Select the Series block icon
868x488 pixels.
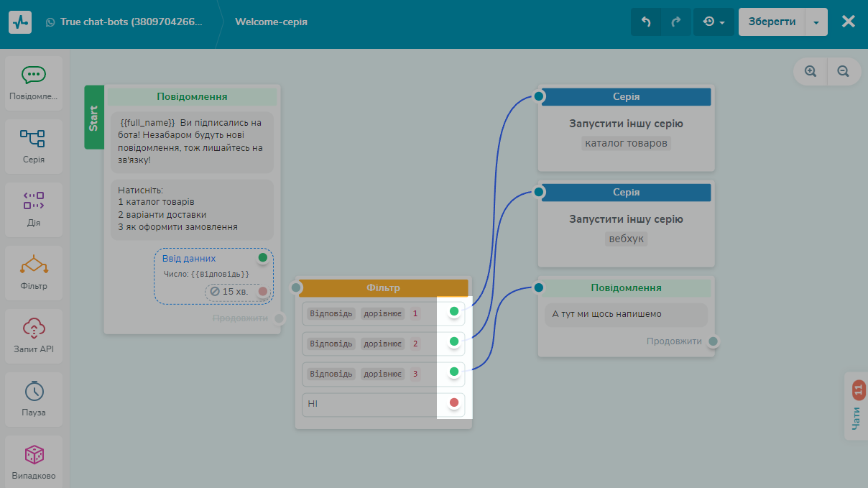pyautogui.click(x=34, y=146)
